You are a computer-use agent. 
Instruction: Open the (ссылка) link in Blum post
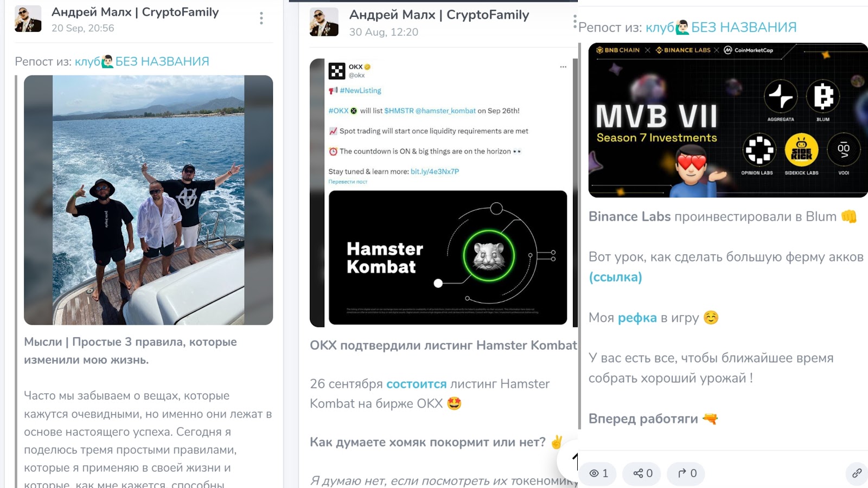[615, 277]
